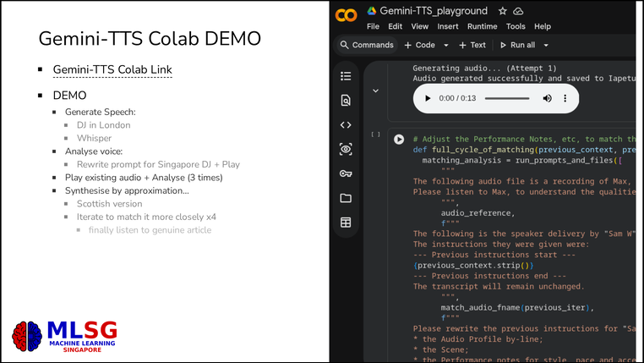Click 'match_audio_fname(previous_iter),' code line
This screenshot has width=644, height=363.
tap(517, 307)
